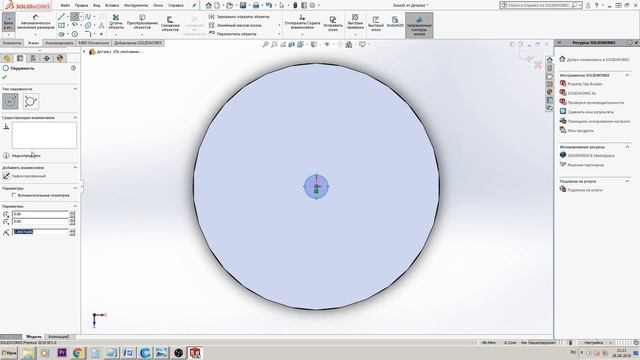The width and height of the screenshot is (640, 360).
Task: Click the Undo icon in quick access bar
Action: point(269,5)
